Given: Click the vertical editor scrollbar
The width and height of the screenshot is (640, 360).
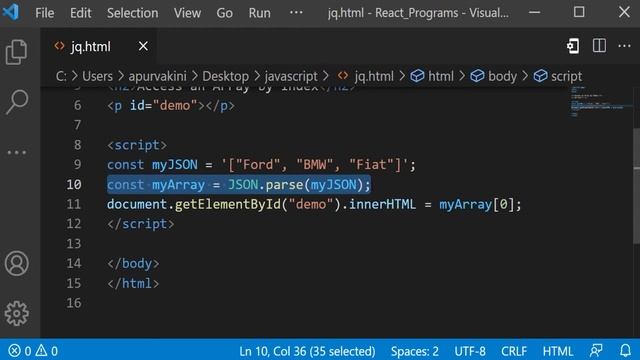Looking at the screenshot, I should point(636,186).
